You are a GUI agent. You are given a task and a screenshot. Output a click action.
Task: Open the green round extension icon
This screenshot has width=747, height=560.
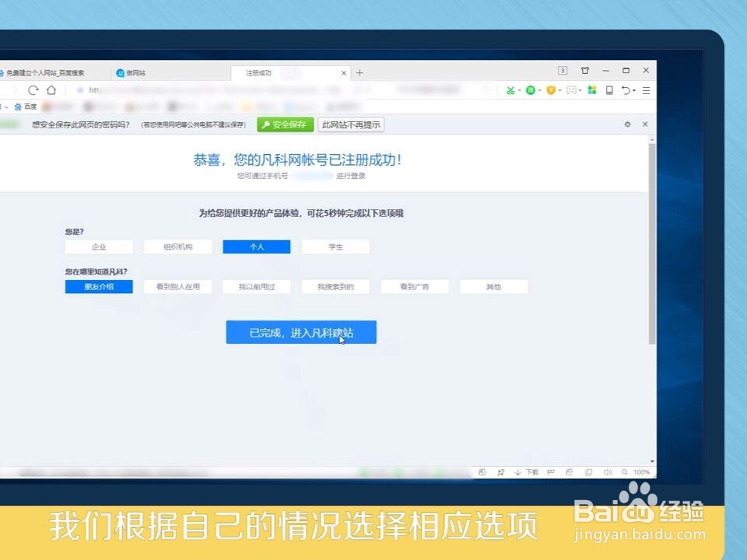click(530, 90)
